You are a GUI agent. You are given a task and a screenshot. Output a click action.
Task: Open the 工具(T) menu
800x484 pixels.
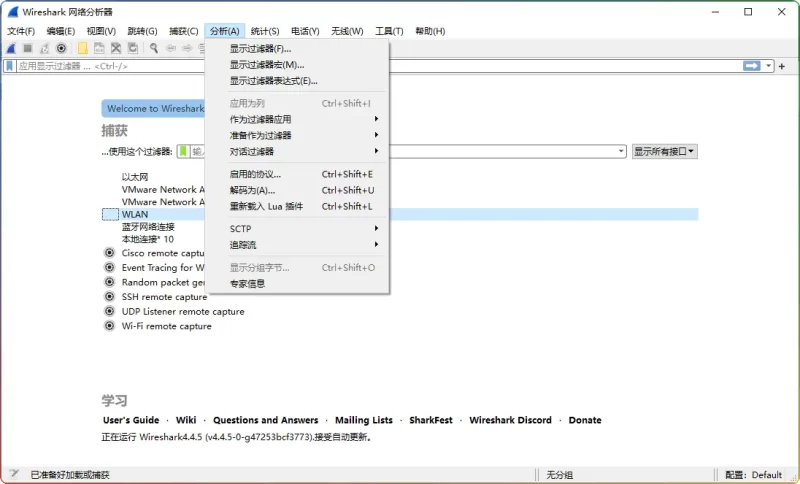click(389, 31)
